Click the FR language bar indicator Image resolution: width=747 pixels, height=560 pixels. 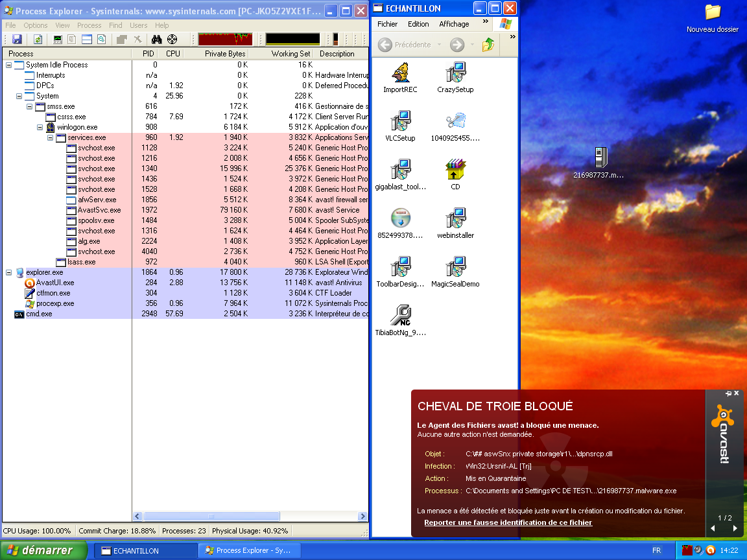tap(656, 550)
